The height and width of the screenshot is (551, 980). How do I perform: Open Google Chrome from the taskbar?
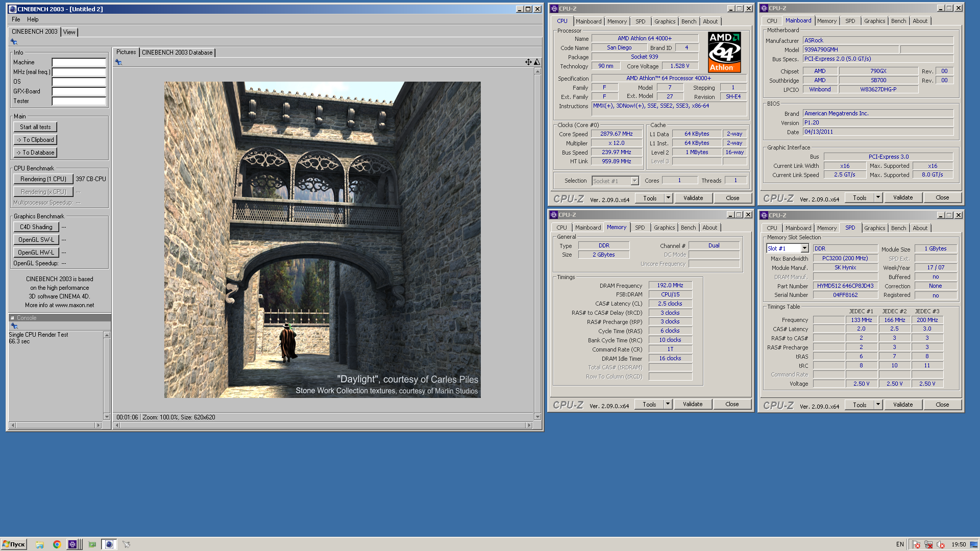[57, 544]
